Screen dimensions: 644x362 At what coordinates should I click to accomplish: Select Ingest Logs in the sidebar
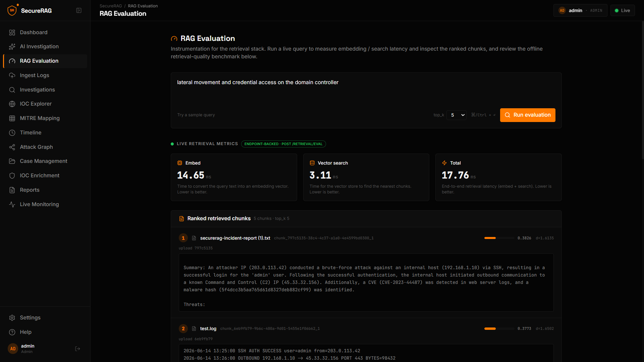pyautogui.click(x=45, y=75)
